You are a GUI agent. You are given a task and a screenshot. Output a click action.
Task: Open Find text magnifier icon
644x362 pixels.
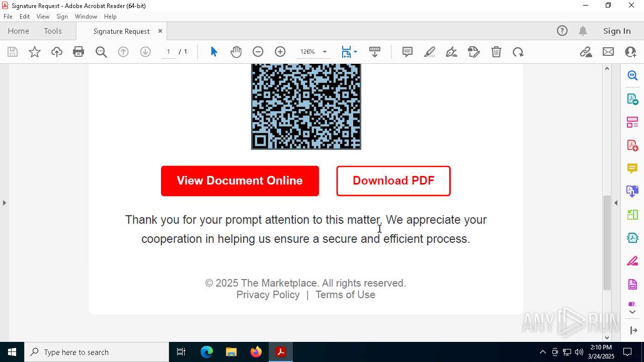click(101, 52)
